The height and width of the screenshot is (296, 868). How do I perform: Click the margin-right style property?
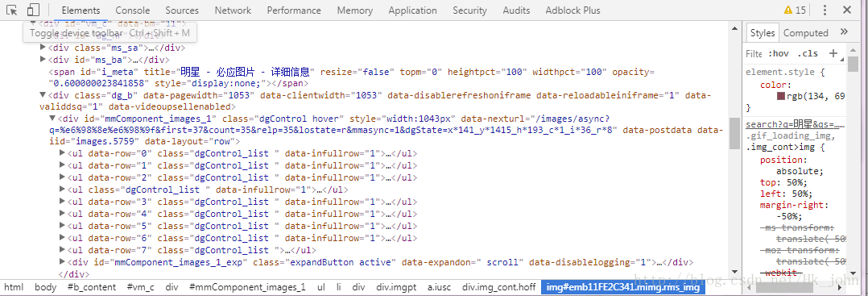792,205
